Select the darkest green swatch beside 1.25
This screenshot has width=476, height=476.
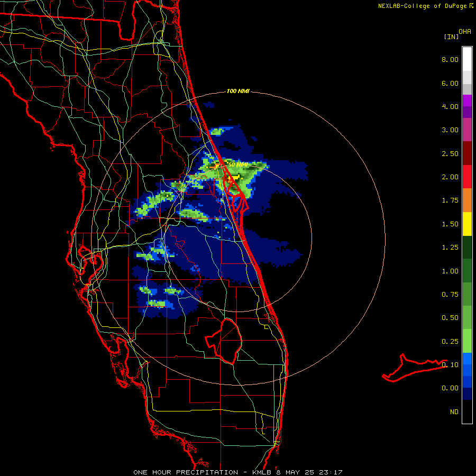[x=467, y=247]
